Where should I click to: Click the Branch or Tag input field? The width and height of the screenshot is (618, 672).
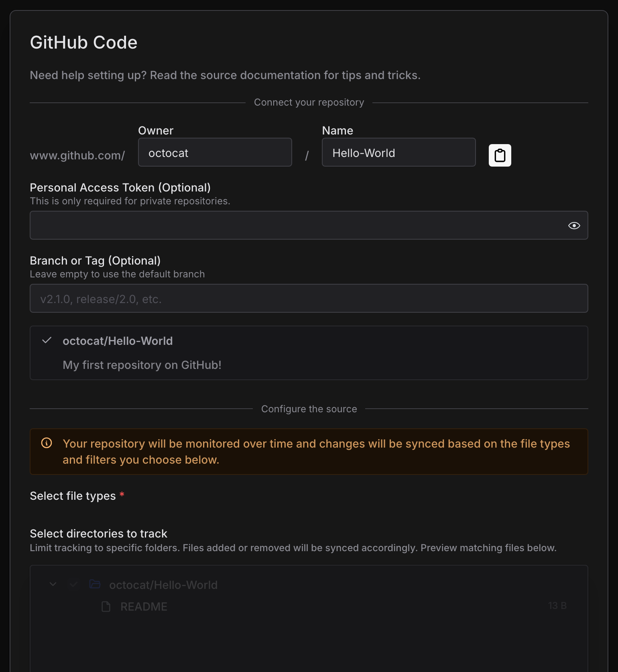309,298
